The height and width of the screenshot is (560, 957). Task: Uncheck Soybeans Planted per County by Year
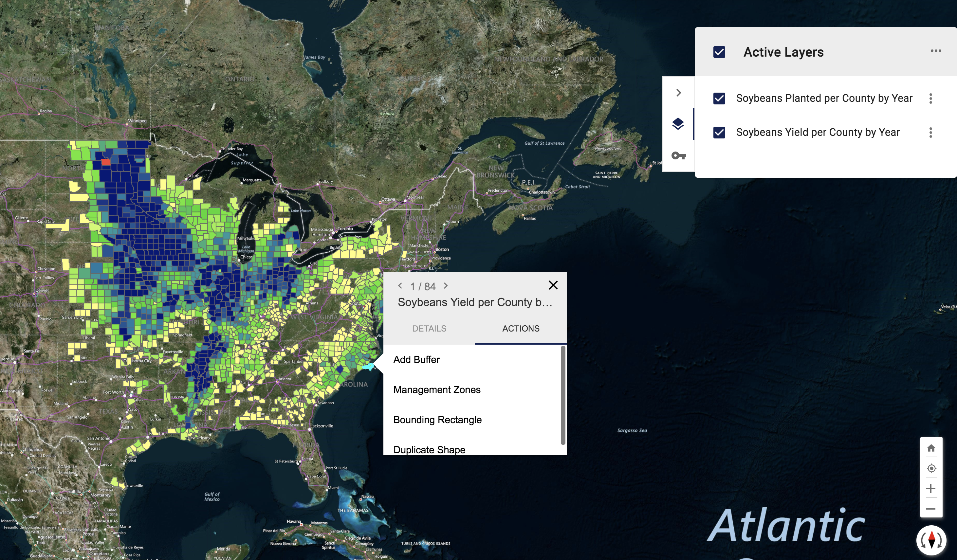click(719, 98)
